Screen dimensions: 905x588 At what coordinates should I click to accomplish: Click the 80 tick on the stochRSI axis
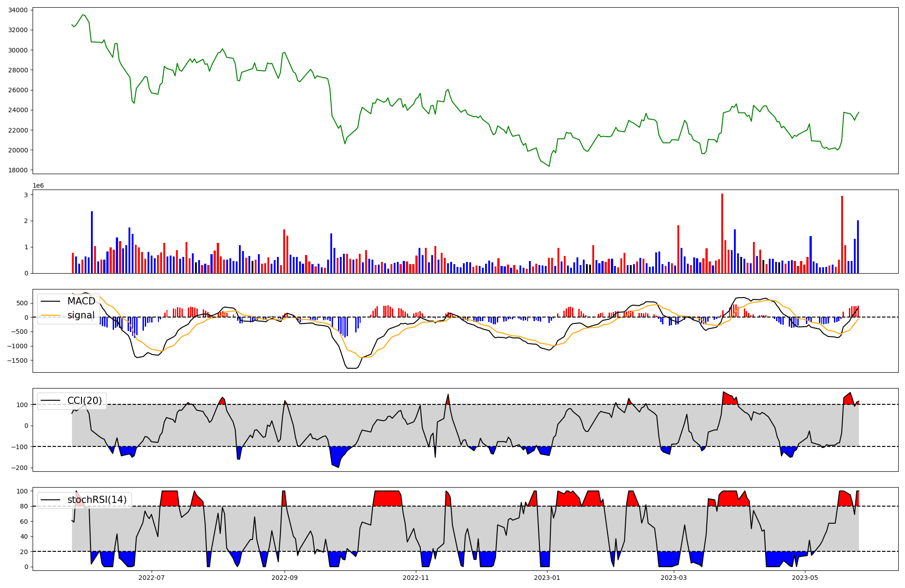24,506
